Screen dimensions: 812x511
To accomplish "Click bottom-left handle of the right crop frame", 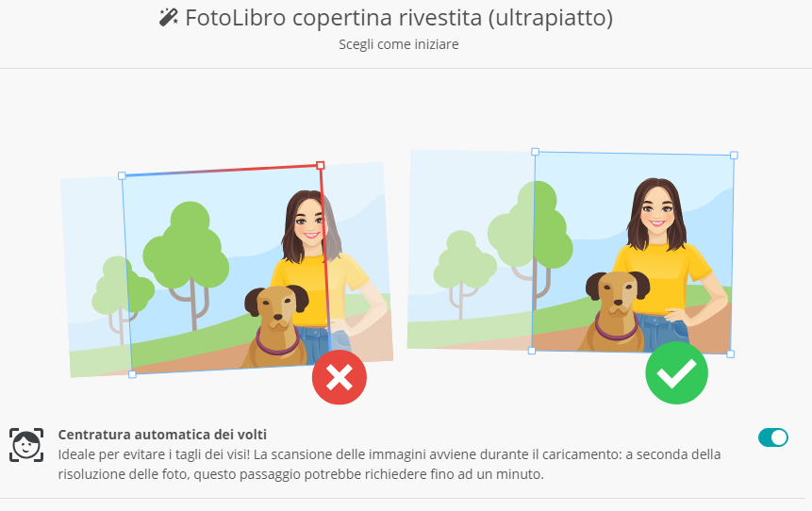I will click(532, 351).
